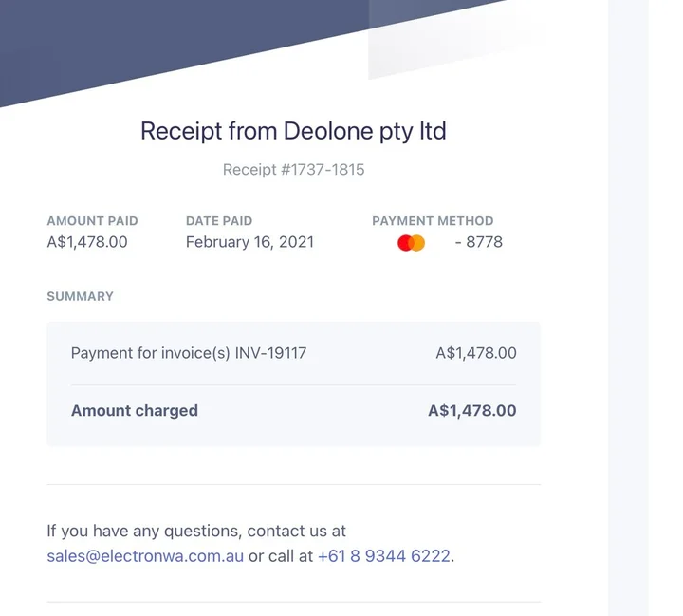Click the DATE PAID label
The image size is (683, 616).
219,221
